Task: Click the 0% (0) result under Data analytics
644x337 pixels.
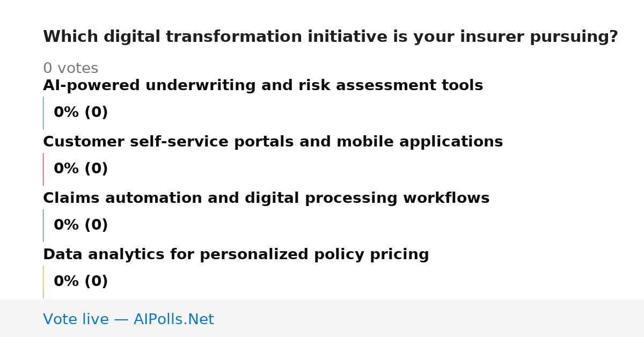Action: [81, 282]
